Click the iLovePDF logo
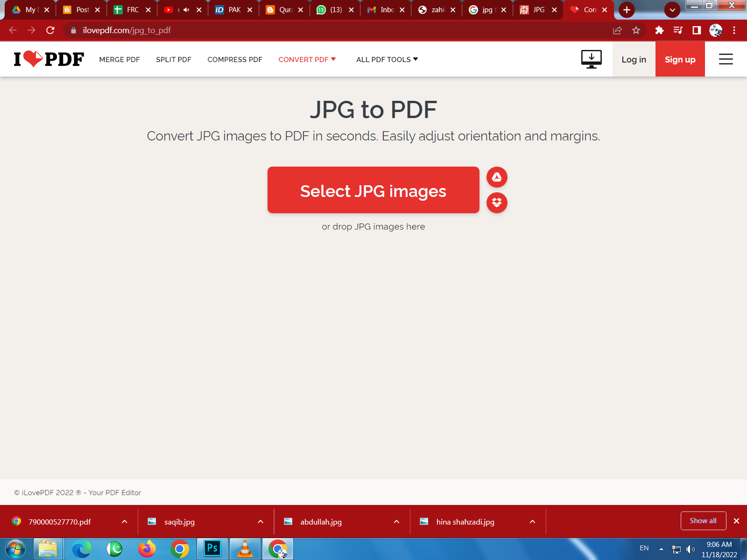This screenshot has width=747, height=560. tap(49, 59)
